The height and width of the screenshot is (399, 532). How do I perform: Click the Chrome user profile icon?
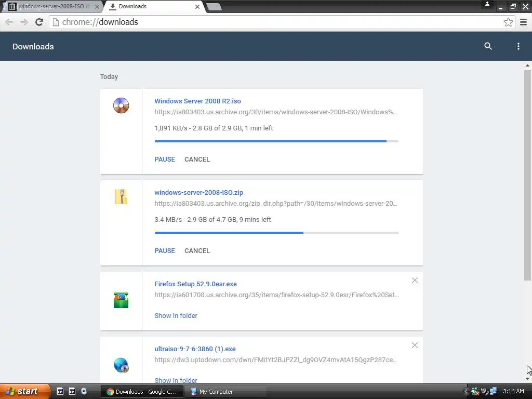point(487,4)
